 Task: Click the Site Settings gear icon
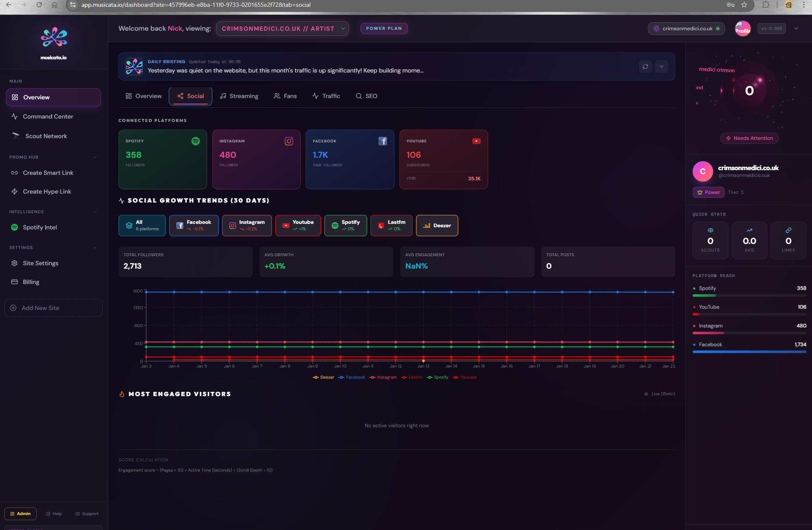pyautogui.click(x=14, y=263)
